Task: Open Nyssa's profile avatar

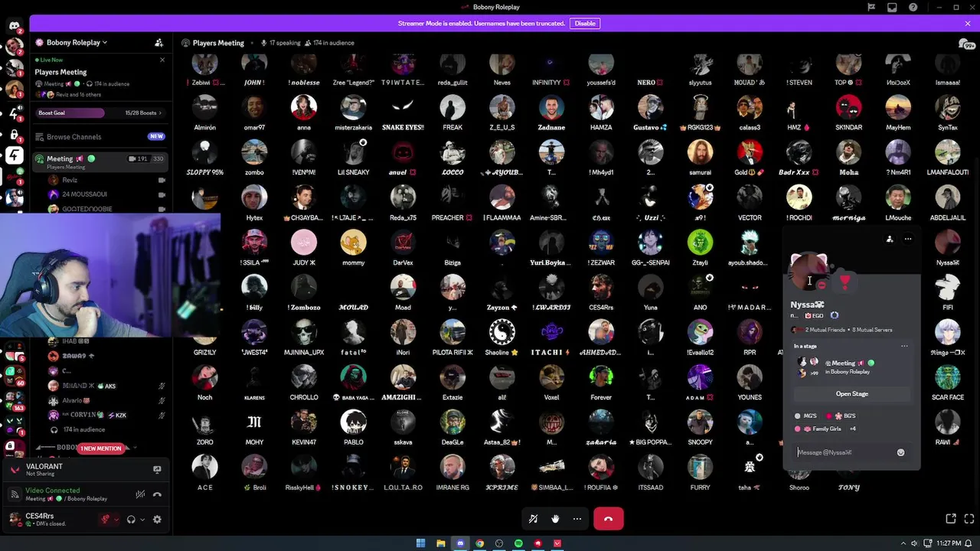Action: (808, 271)
